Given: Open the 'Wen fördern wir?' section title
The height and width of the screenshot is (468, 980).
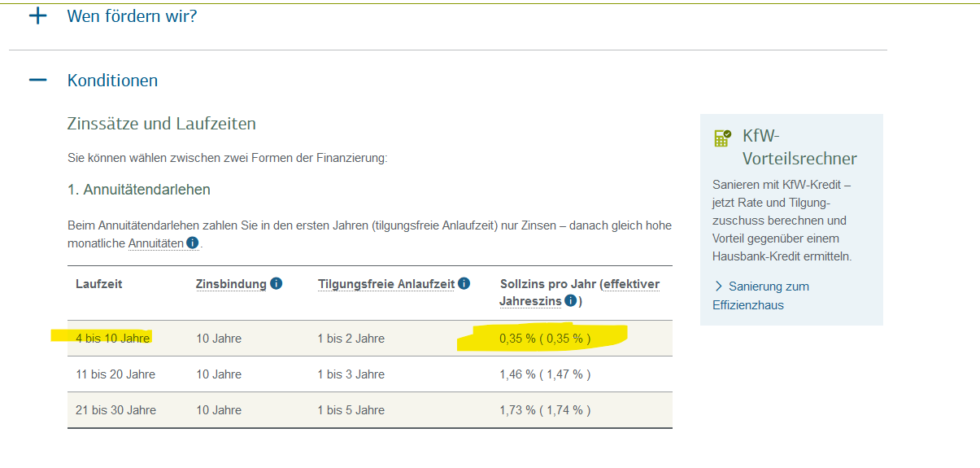Looking at the screenshot, I should pyautogui.click(x=132, y=15).
